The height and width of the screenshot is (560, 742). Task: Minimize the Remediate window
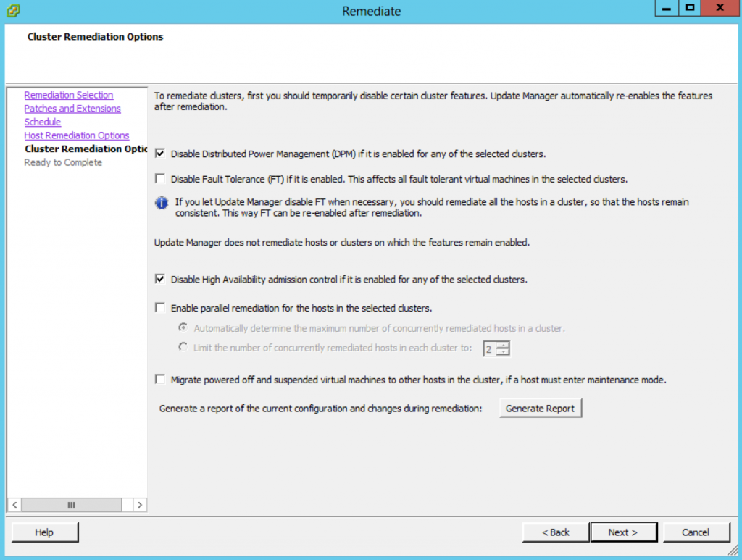coord(667,8)
